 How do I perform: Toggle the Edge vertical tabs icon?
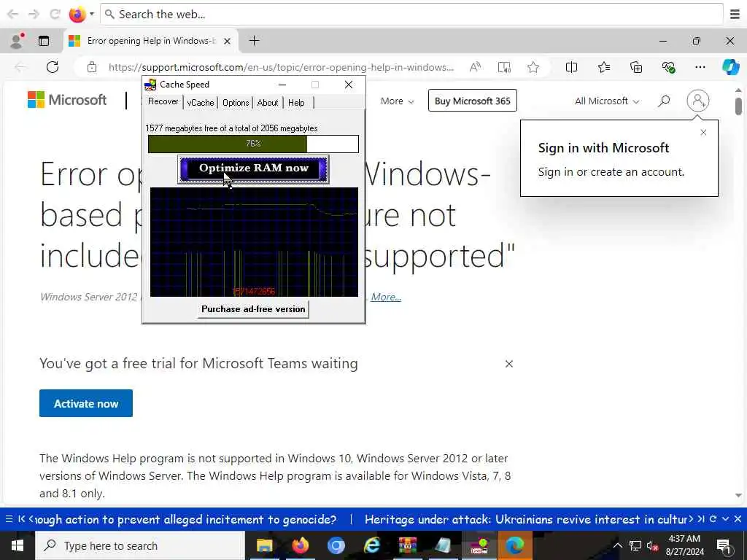44,41
